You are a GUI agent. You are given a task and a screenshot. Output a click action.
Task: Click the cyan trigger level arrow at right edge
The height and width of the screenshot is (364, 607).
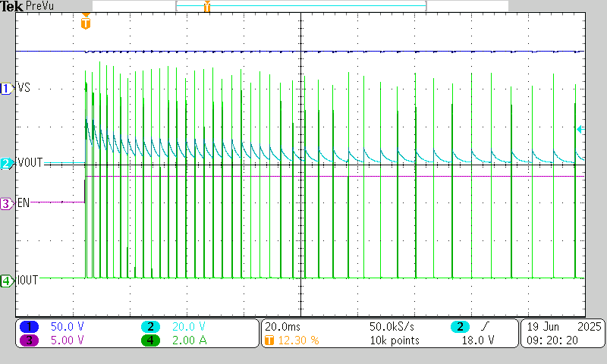(580, 130)
